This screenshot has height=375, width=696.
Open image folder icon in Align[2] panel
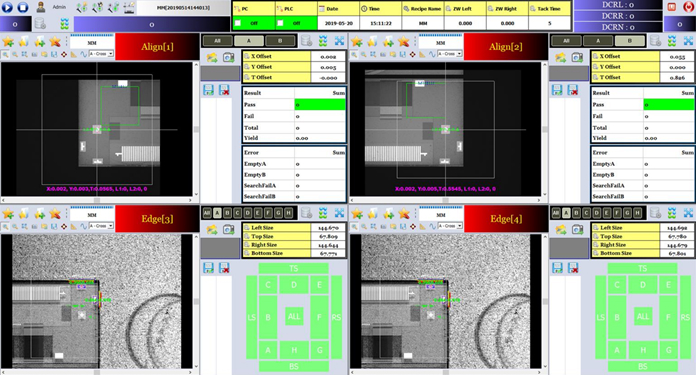pos(561,57)
